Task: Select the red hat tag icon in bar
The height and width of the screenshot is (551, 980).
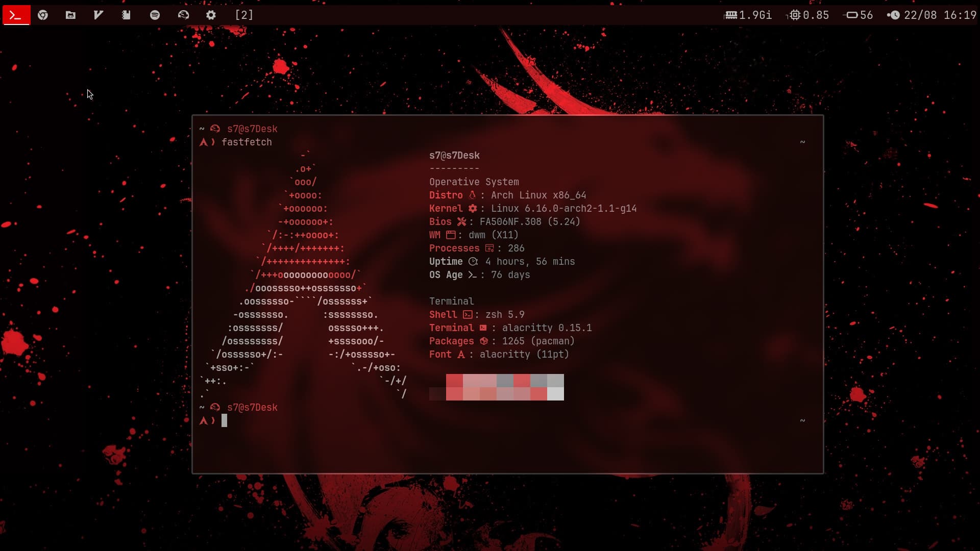Action: (183, 15)
